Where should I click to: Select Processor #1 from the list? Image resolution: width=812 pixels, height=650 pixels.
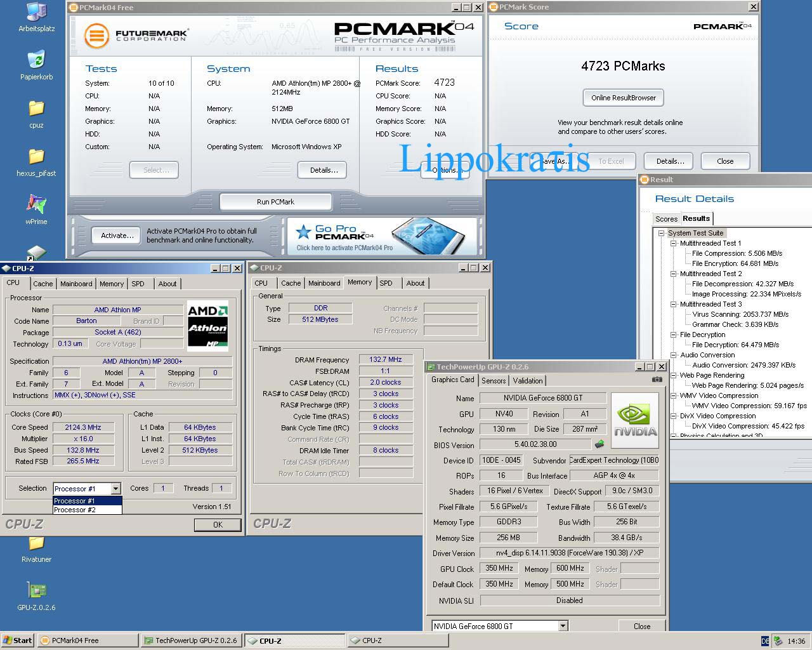click(x=87, y=501)
